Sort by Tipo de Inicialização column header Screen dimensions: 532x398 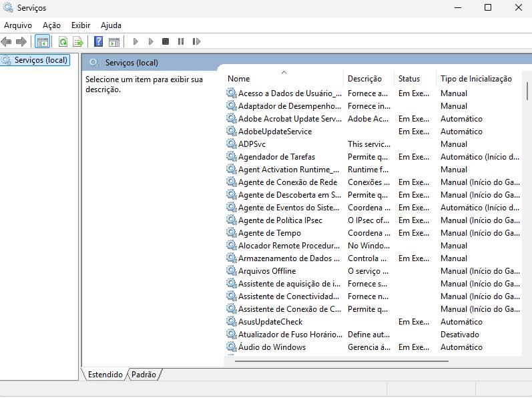click(476, 79)
